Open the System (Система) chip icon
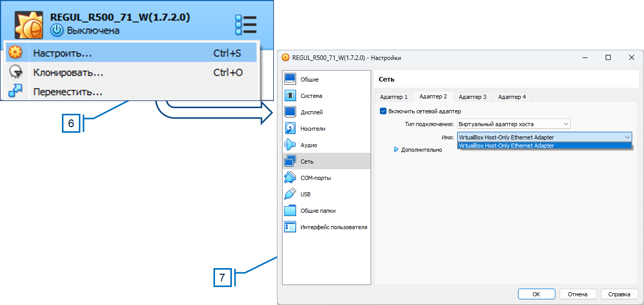The height and width of the screenshot is (305, 644). pyautogui.click(x=290, y=96)
